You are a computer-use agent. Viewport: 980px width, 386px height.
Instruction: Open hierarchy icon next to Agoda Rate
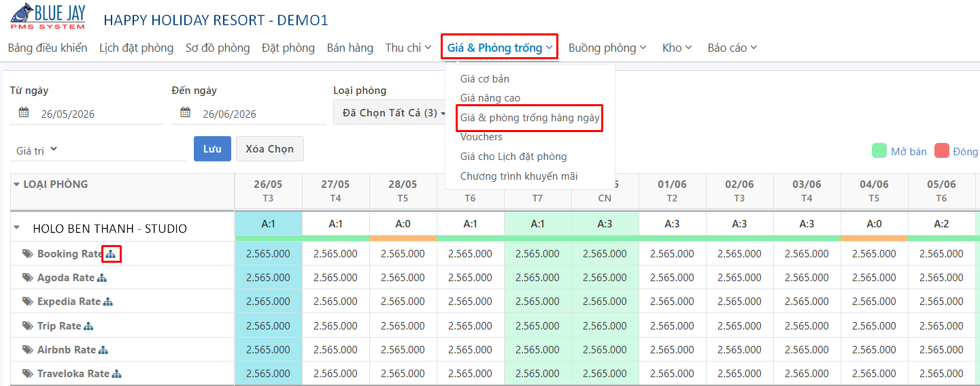tap(102, 278)
